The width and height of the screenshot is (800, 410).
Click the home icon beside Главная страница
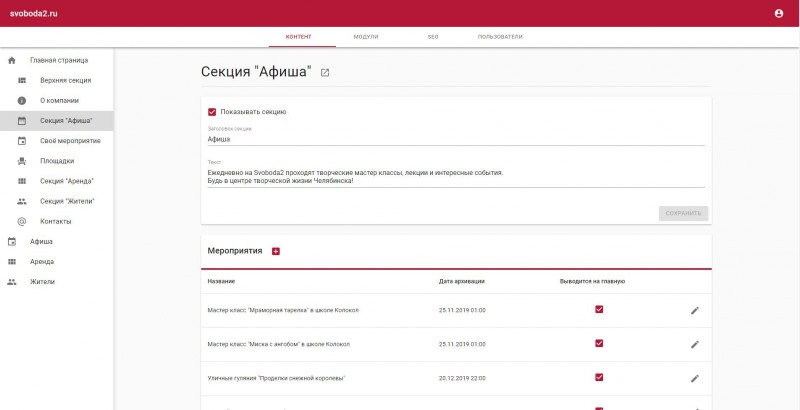click(x=12, y=60)
